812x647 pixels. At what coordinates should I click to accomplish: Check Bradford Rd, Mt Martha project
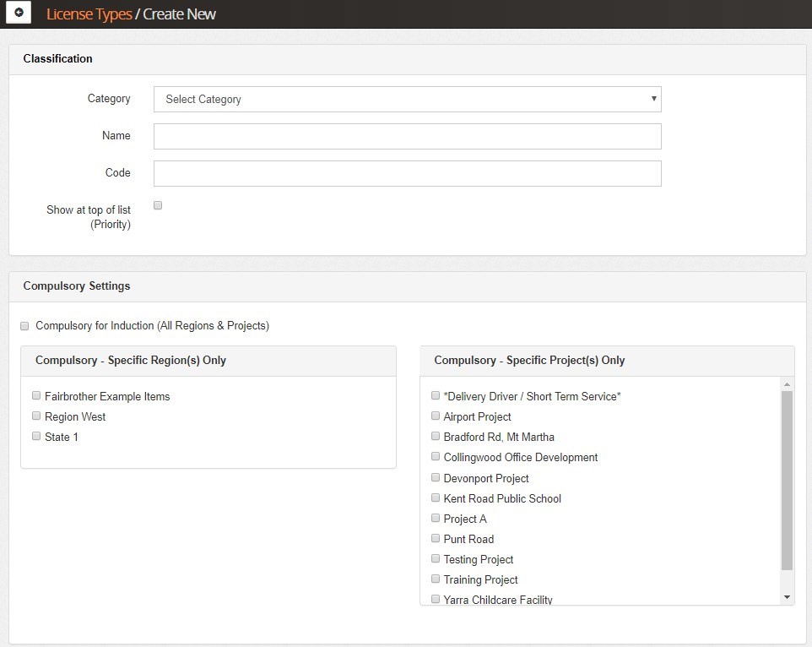(x=436, y=436)
